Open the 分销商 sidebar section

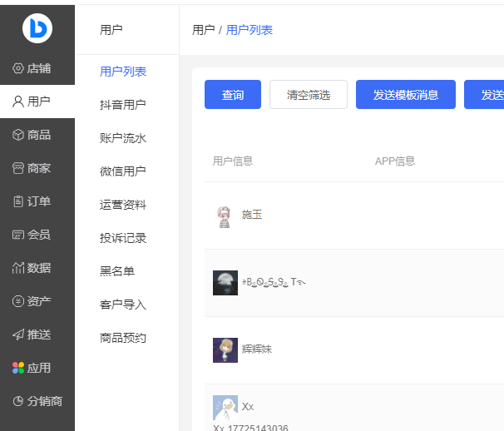point(37,401)
